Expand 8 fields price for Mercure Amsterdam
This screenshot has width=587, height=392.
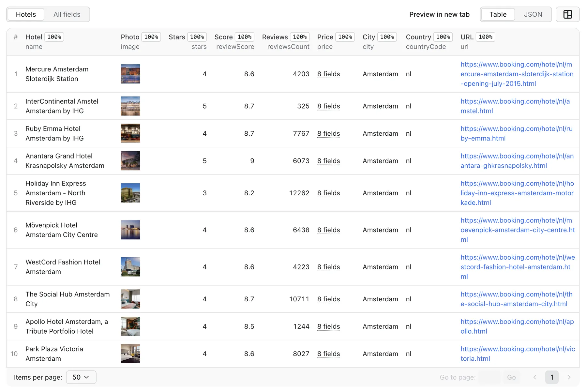tap(328, 74)
